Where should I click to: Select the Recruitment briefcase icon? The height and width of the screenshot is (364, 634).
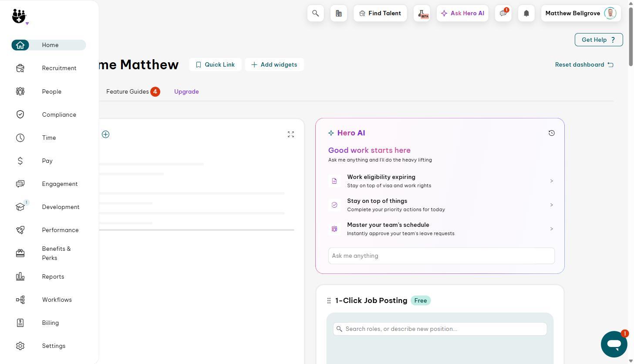click(x=20, y=68)
